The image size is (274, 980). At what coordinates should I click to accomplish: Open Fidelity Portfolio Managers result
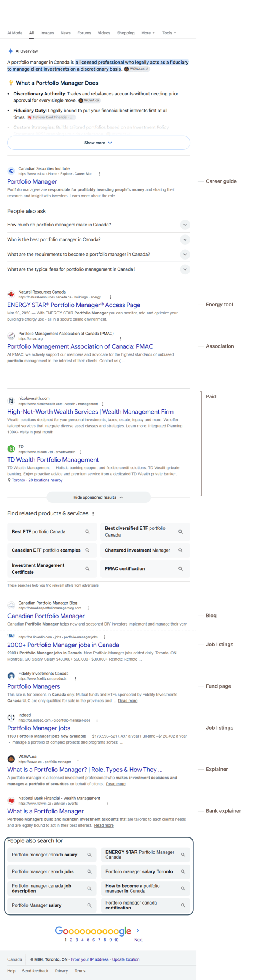[x=33, y=686]
